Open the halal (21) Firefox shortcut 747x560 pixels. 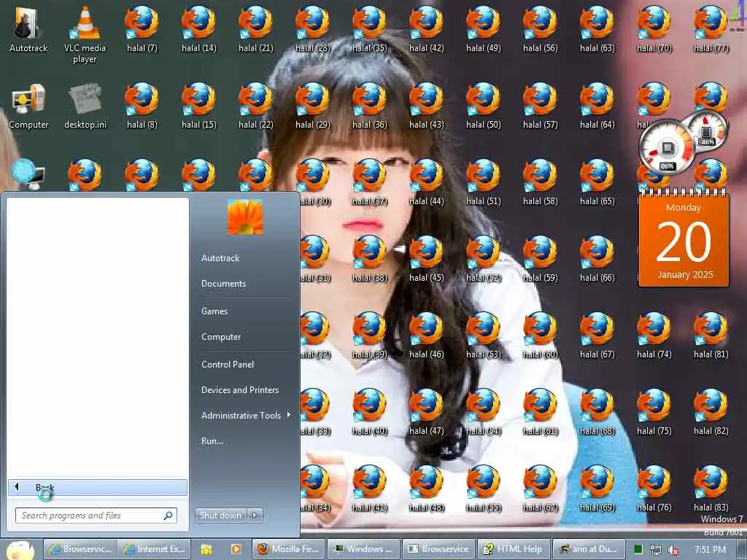(x=256, y=29)
